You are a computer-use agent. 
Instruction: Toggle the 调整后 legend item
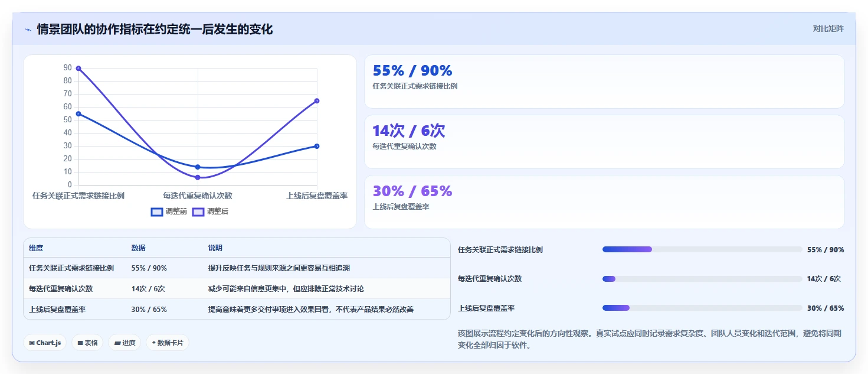click(x=210, y=212)
